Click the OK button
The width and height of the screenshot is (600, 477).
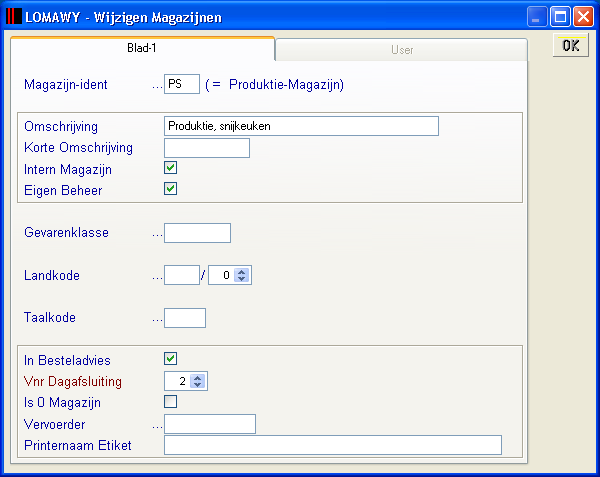point(571,46)
